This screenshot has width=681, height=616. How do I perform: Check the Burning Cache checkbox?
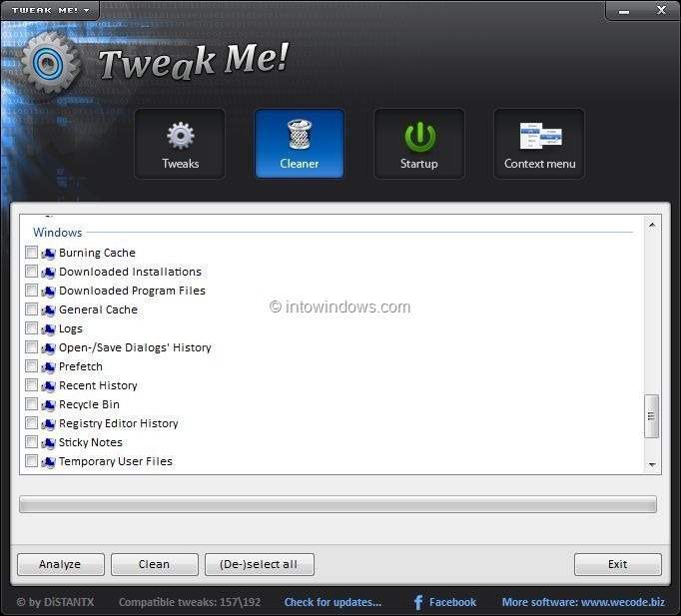31,253
